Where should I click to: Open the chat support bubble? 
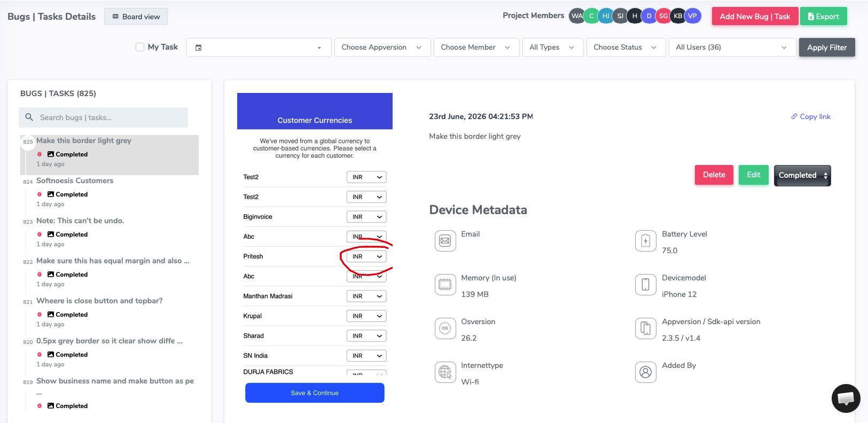tap(846, 398)
